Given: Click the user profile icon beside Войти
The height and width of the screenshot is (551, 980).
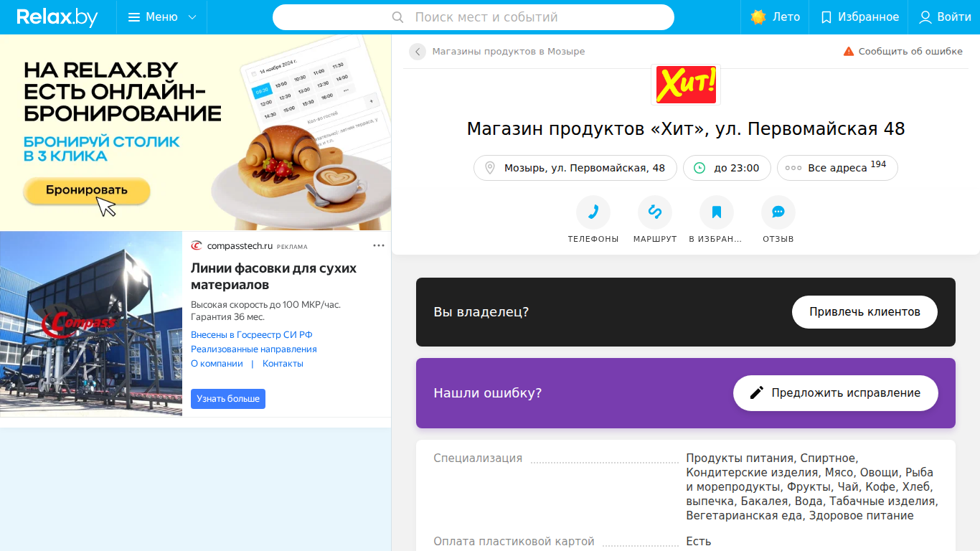Looking at the screenshot, I should click(925, 17).
